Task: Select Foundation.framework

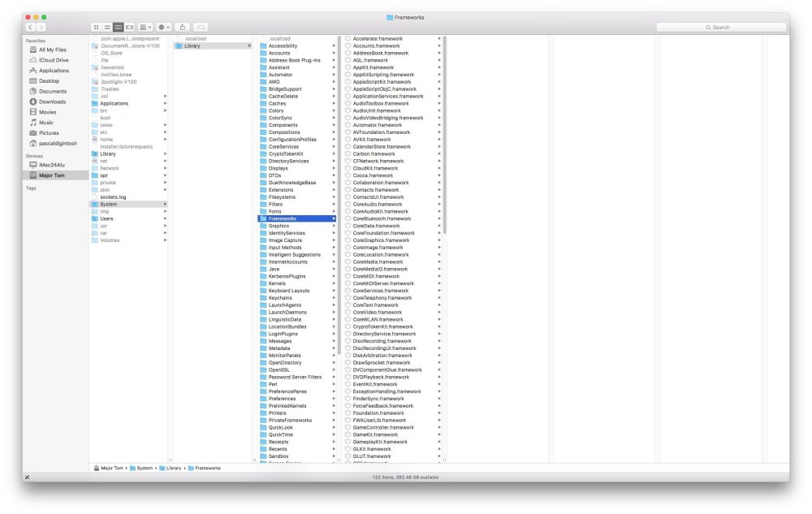Action: pos(392,413)
